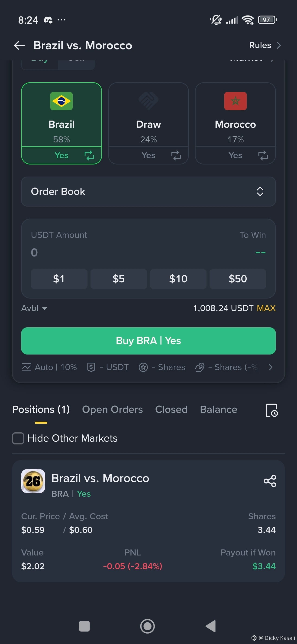297x644 pixels.
Task: Switch to the Closed tab
Action: pos(171,410)
